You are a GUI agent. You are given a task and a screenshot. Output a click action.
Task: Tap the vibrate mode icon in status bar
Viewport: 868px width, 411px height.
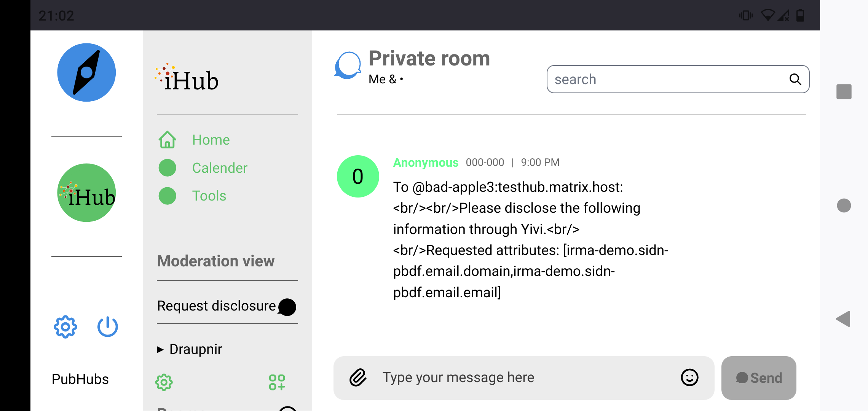pyautogui.click(x=746, y=15)
